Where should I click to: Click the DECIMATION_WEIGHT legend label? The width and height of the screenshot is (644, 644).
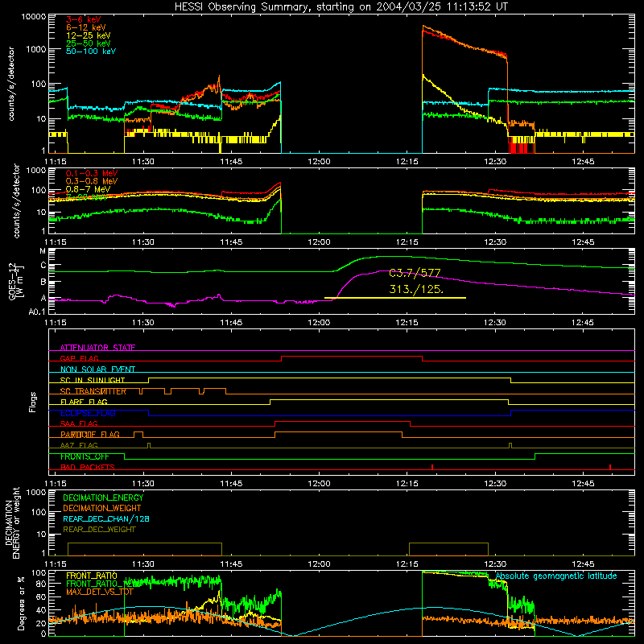[102, 509]
